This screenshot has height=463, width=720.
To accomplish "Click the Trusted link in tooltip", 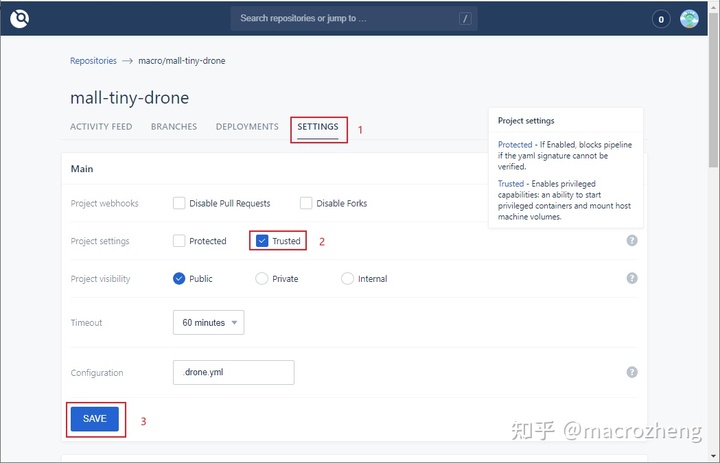I will 511,184.
